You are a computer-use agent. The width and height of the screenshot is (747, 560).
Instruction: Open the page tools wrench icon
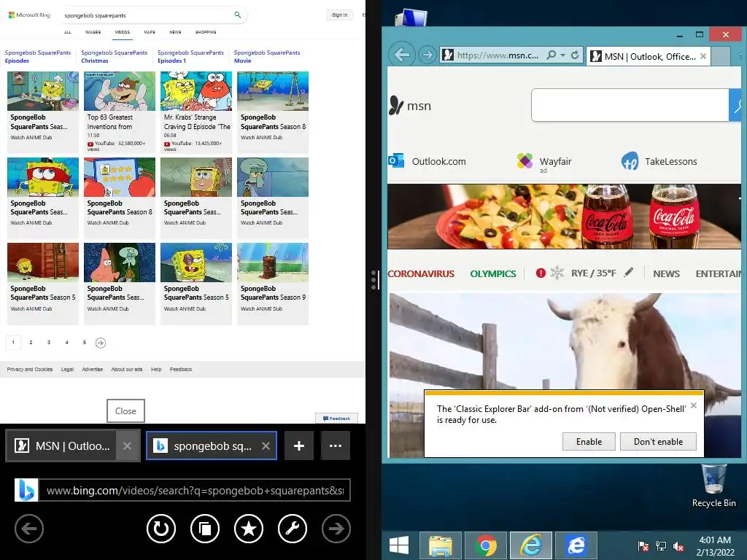pyautogui.click(x=293, y=529)
